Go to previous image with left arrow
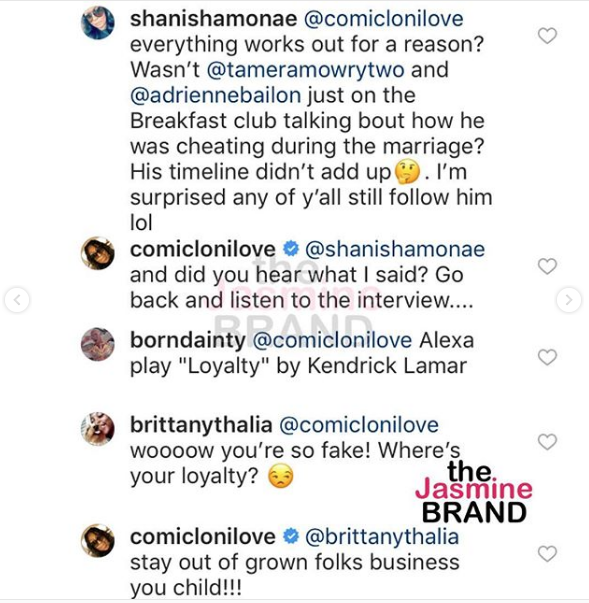The width and height of the screenshot is (589, 603). 17,300
